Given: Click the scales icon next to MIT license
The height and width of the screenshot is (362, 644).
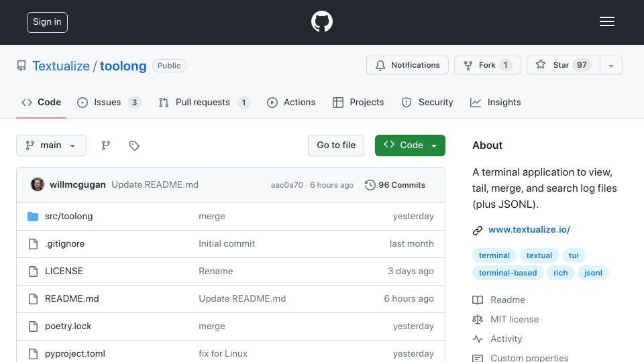Looking at the screenshot, I should point(477,319).
